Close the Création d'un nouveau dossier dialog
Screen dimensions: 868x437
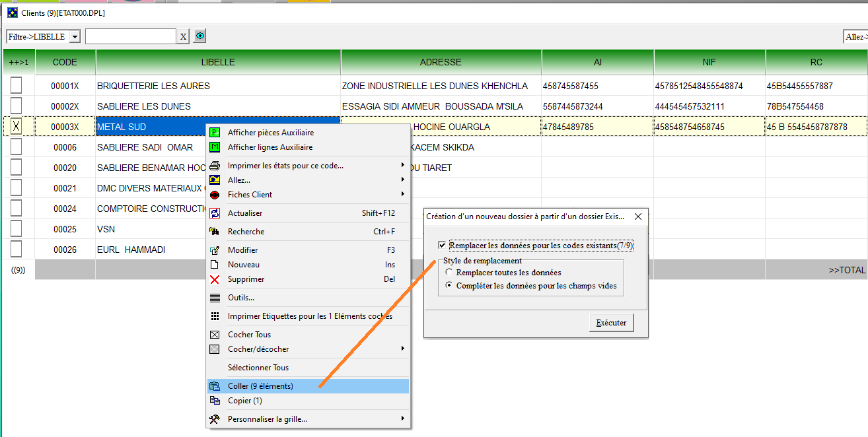pyautogui.click(x=637, y=217)
